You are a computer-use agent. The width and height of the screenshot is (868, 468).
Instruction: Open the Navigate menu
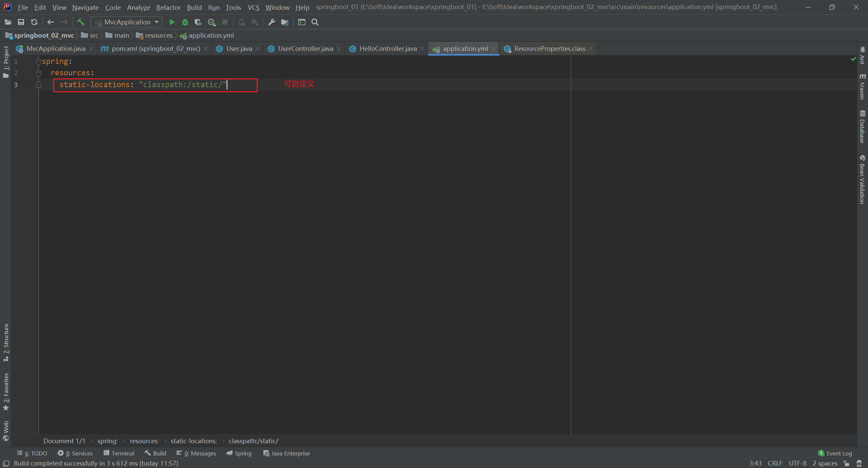click(85, 7)
